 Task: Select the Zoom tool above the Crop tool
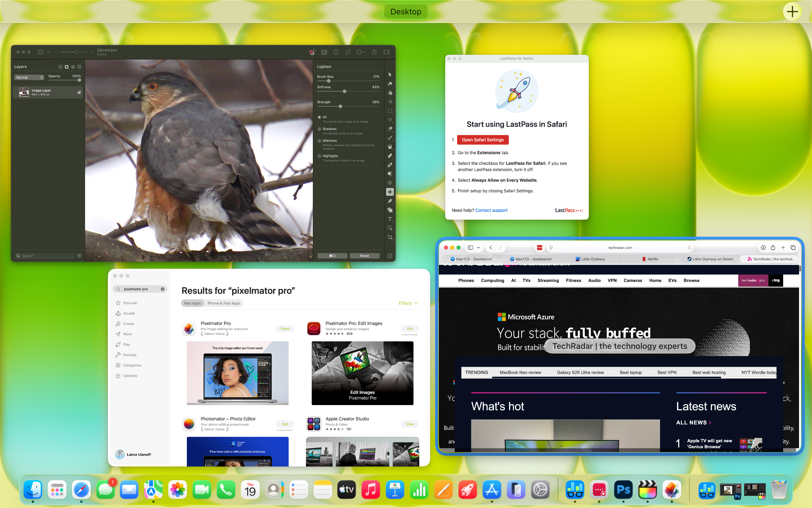point(390,228)
